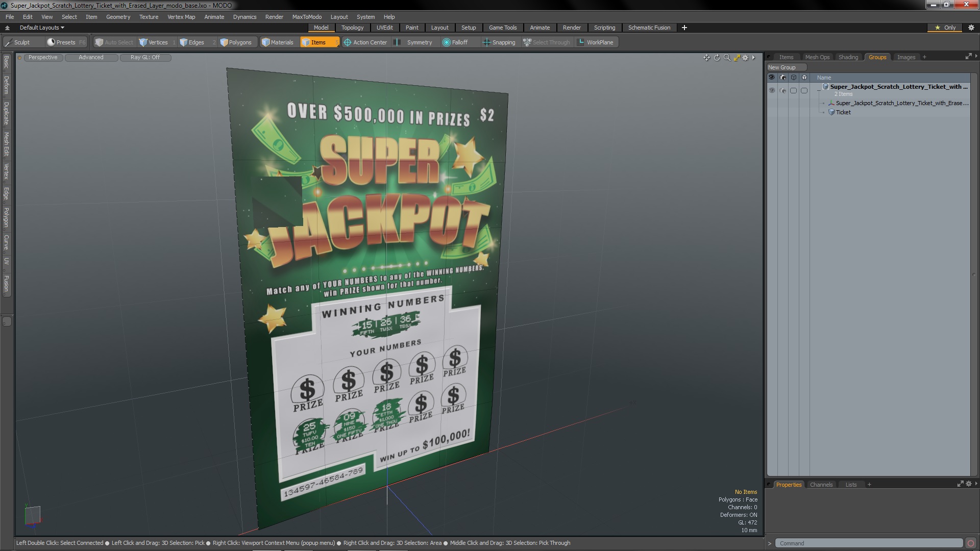
Task: Open Default Layouts dropdown
Action: pos(42,28)
